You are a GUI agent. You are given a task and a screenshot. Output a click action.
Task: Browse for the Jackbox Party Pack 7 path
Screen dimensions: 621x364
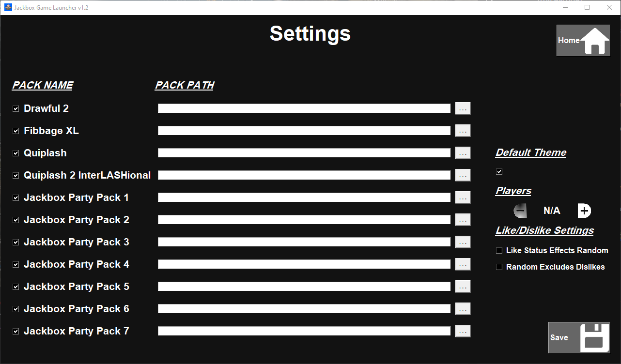coord(463,331)
